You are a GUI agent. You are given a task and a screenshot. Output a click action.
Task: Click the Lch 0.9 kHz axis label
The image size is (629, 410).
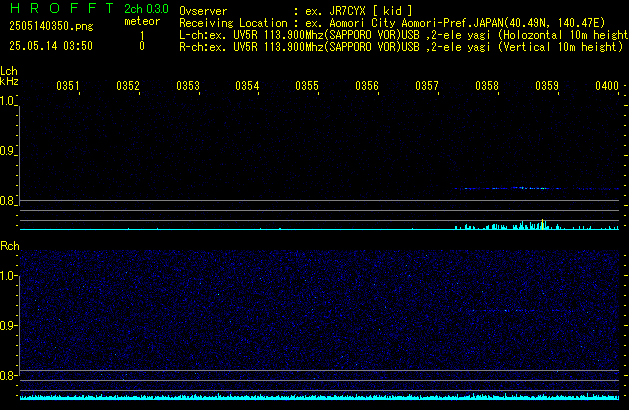click(7, 151)
